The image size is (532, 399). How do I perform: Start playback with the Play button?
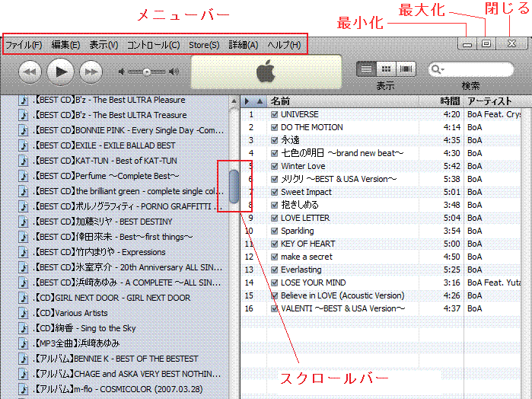point(60,72)
